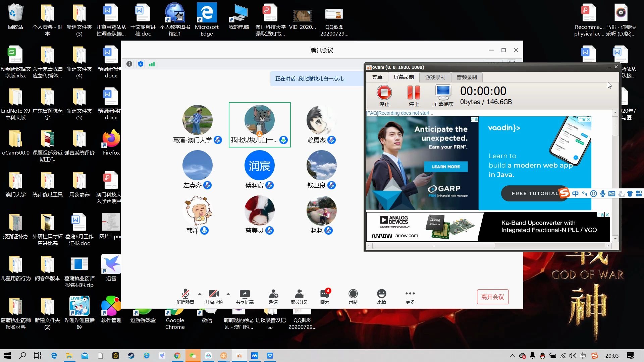Open Sogou skin (shirt) icon
644x362 pixels.
[x=630, y=193]
